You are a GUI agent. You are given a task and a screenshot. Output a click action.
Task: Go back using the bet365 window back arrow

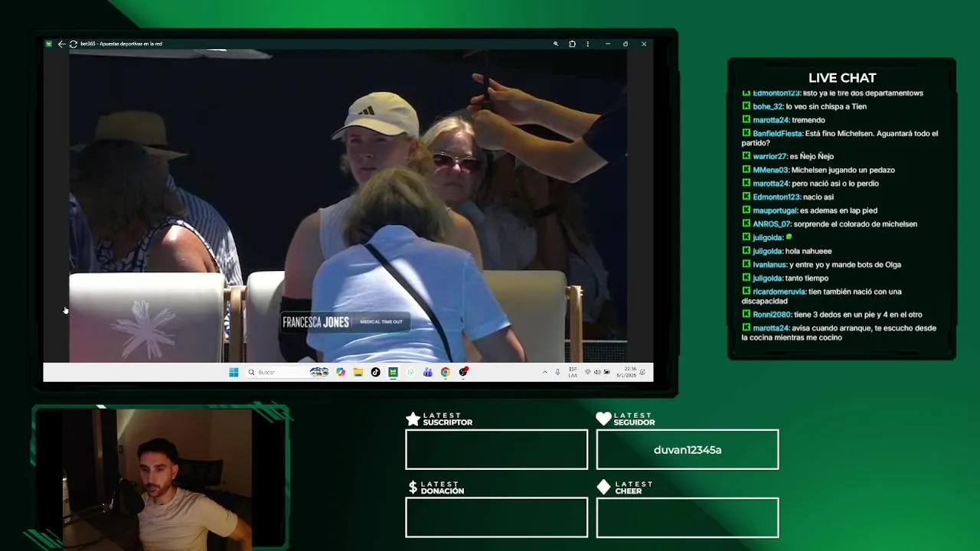coord(61,44)
